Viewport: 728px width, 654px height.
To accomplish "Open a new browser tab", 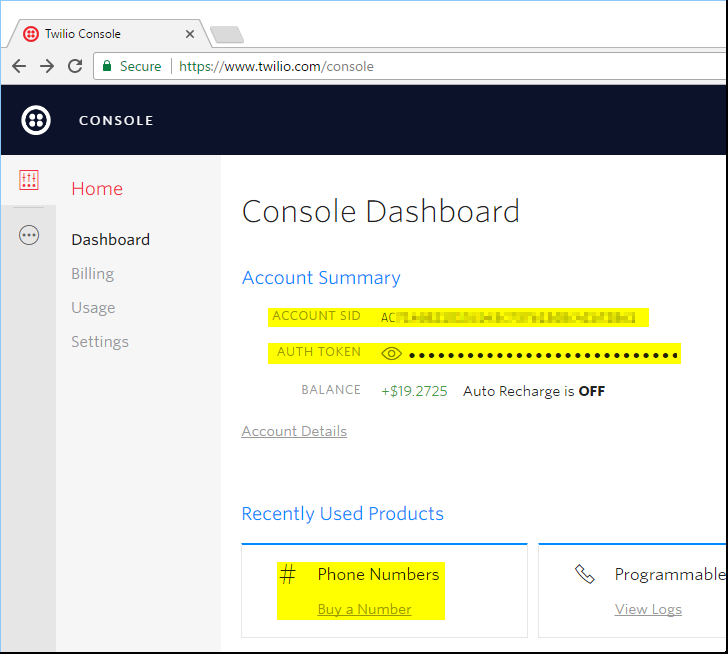I will [227, 35].
